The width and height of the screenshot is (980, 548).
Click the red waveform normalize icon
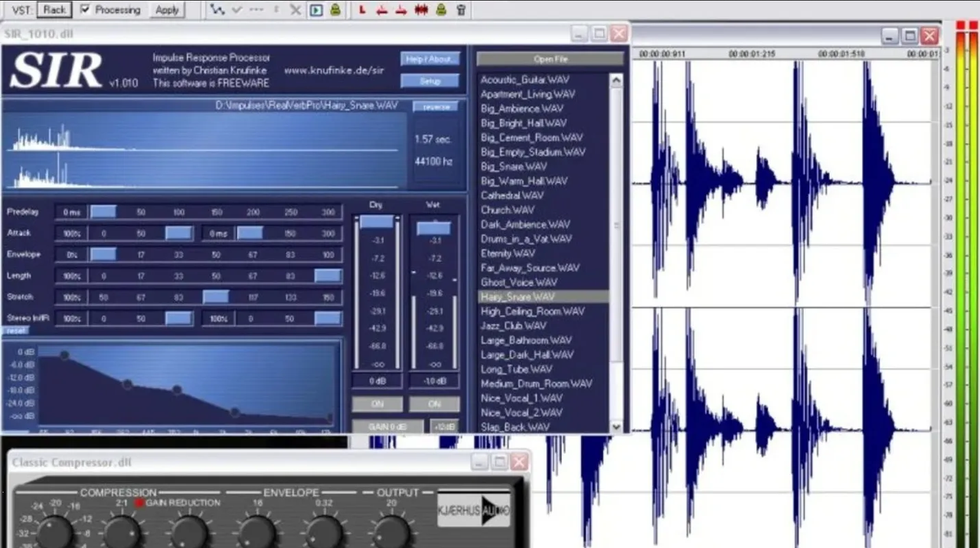(x=421, y=10)
